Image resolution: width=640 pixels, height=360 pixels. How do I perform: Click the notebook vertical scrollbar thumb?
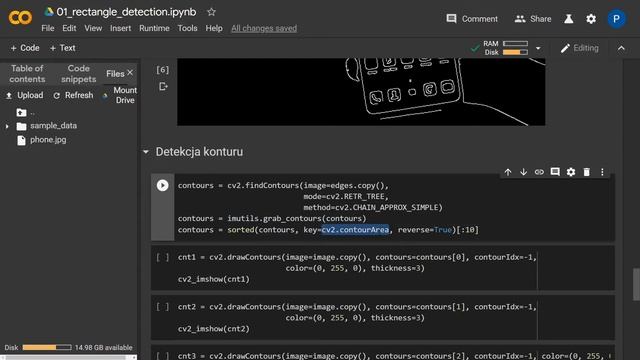point(636,284)
